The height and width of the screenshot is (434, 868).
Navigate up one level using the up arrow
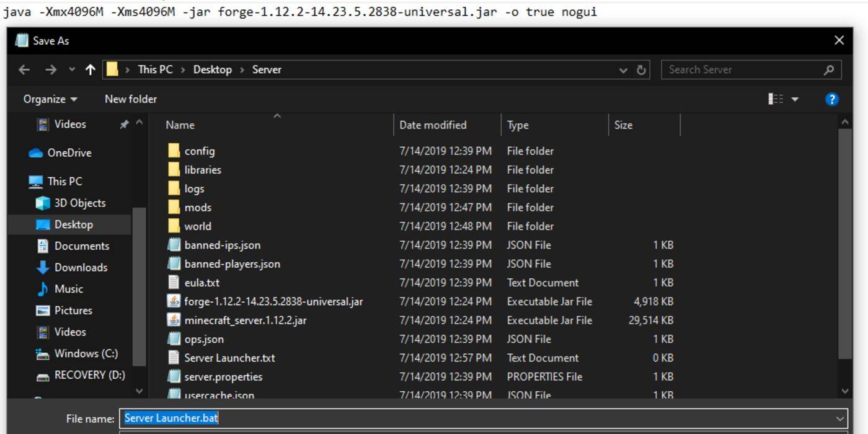[90, 69]
